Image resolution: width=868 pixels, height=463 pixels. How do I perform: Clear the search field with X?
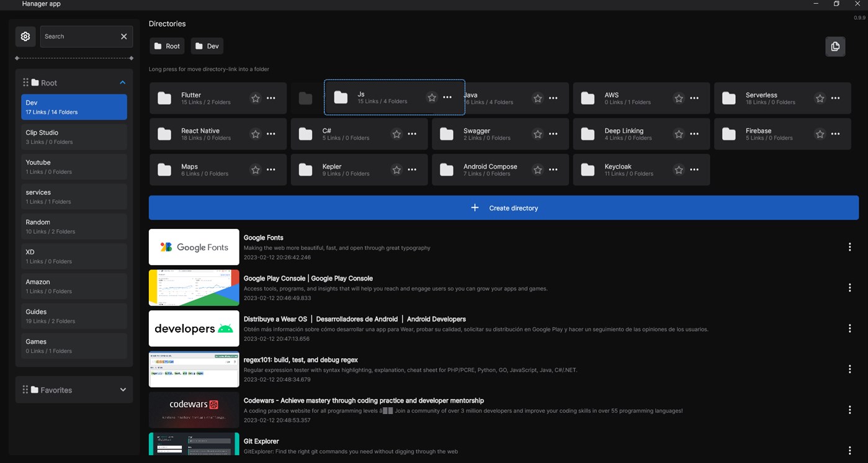coord(123,37)
